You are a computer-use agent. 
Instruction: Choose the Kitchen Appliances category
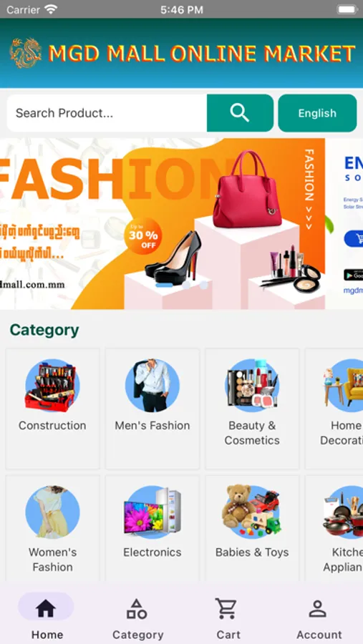pyautogui.click(x=334, y=528)
